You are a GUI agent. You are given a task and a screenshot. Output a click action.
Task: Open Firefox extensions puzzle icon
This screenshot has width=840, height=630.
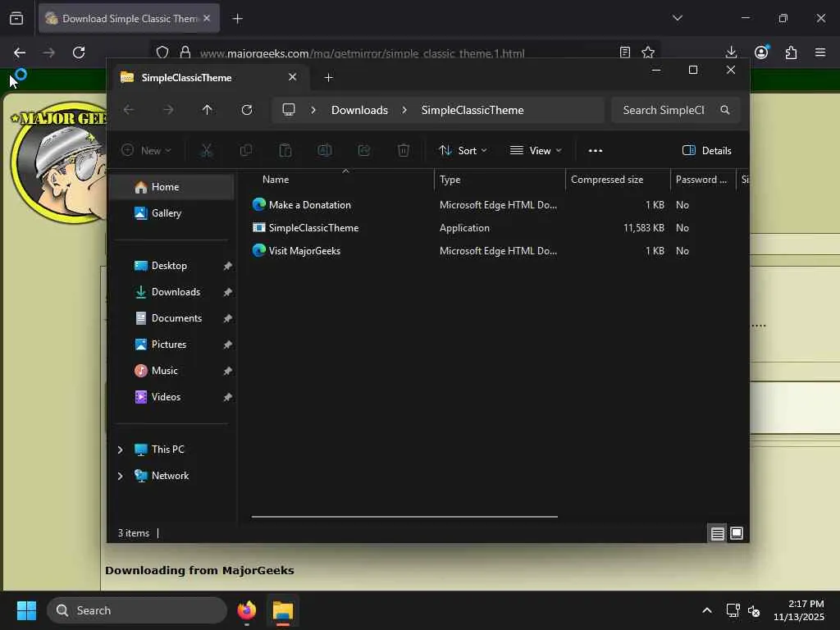click(x=791, y=52)
